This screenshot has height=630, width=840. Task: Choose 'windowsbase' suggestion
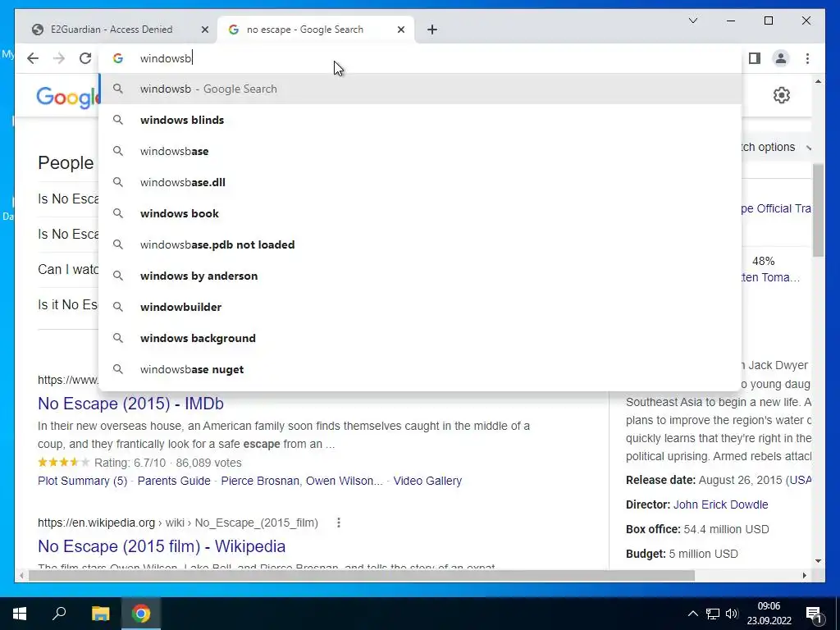tap(421, 151)
